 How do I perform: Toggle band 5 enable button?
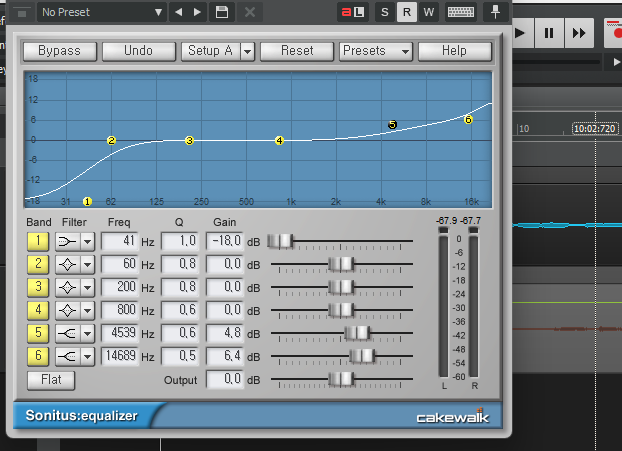coord(38,333)
